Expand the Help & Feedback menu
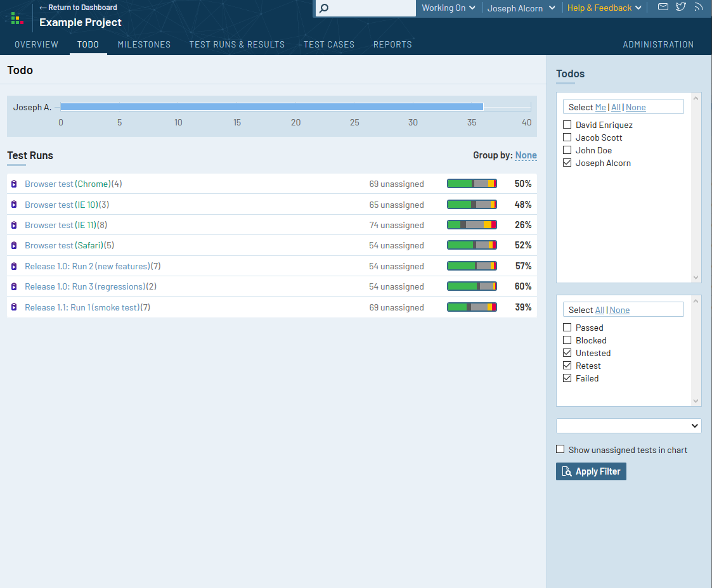Screen dimensions: 712x588 [x=604, y=8]
